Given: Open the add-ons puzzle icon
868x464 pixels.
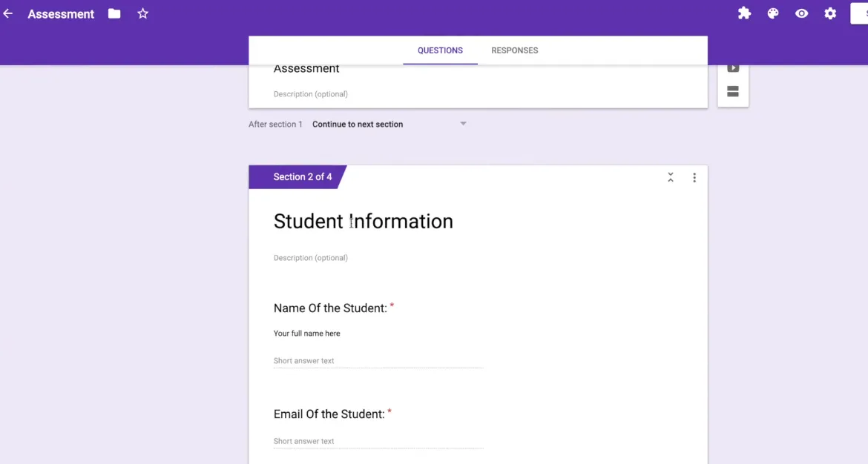Looking at the screenshot, I should tap(744, 13).
